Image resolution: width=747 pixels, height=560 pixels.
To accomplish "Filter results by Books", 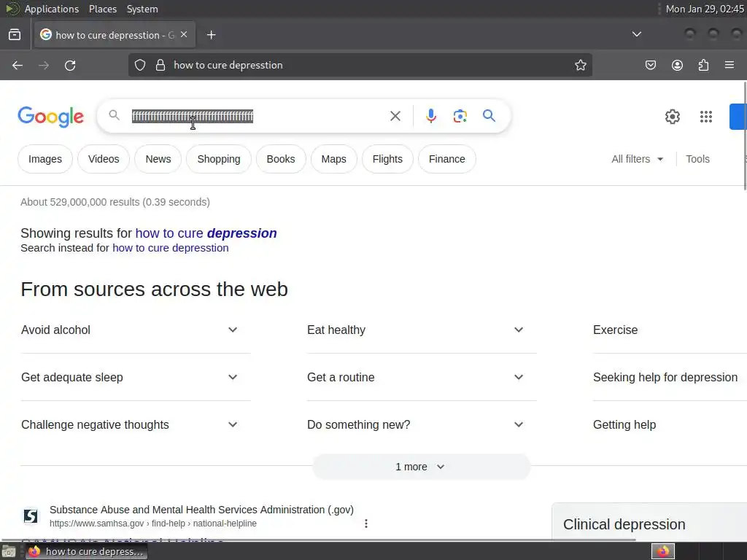I will pos(281,159).
